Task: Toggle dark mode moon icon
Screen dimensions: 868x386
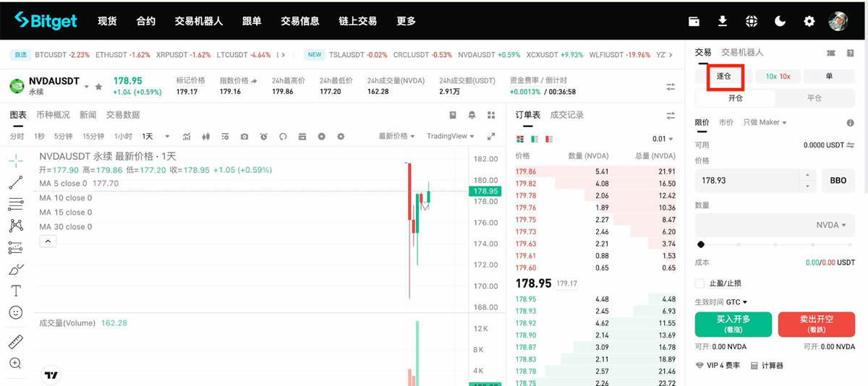Action: (x=780, y=21)
